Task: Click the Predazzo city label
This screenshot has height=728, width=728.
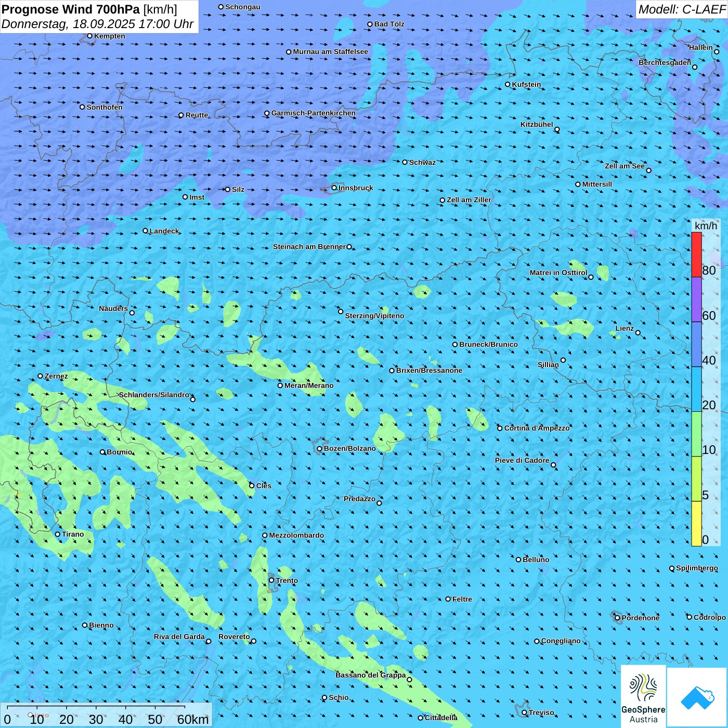Action: click(x=359, y=499)
